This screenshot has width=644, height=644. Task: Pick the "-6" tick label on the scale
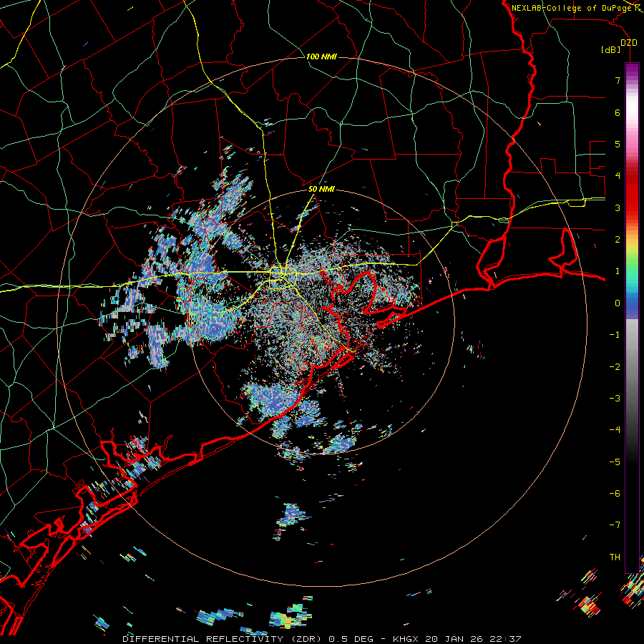point(615,494)
